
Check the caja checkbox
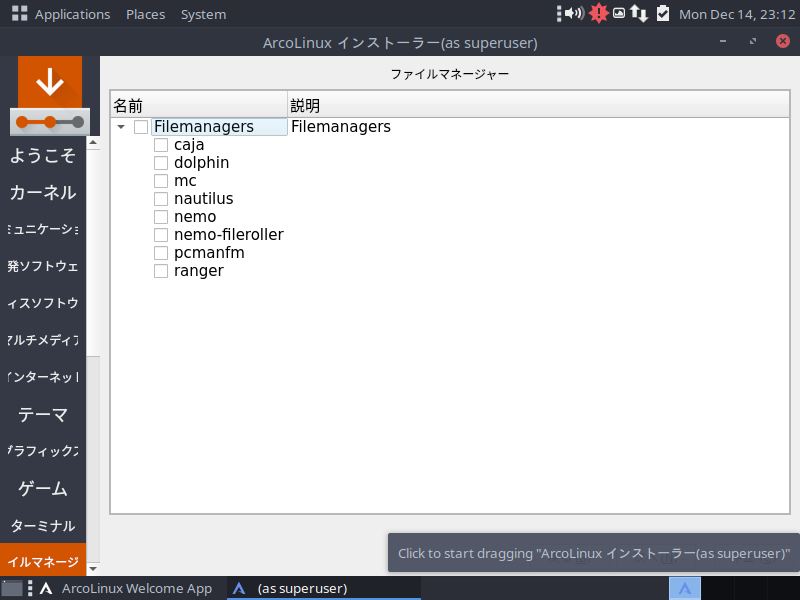pos(161,145)
